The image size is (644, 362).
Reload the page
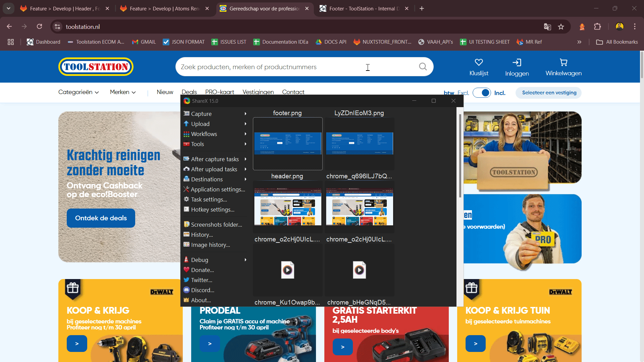tap(40, 27)
